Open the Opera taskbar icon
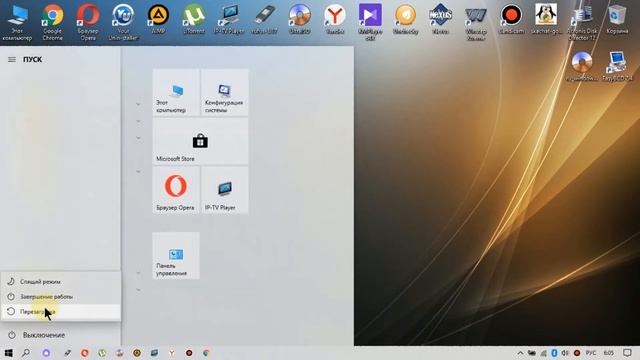640x360 pixels. pos(84,353)
